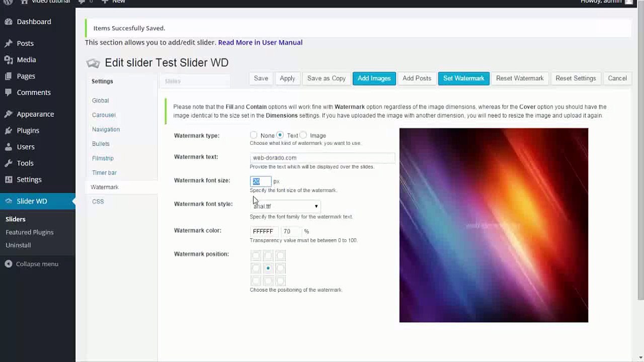Click the admin avatar beside Howdy
The height and width of the screenshot is (362, 644).
point(629,2)
